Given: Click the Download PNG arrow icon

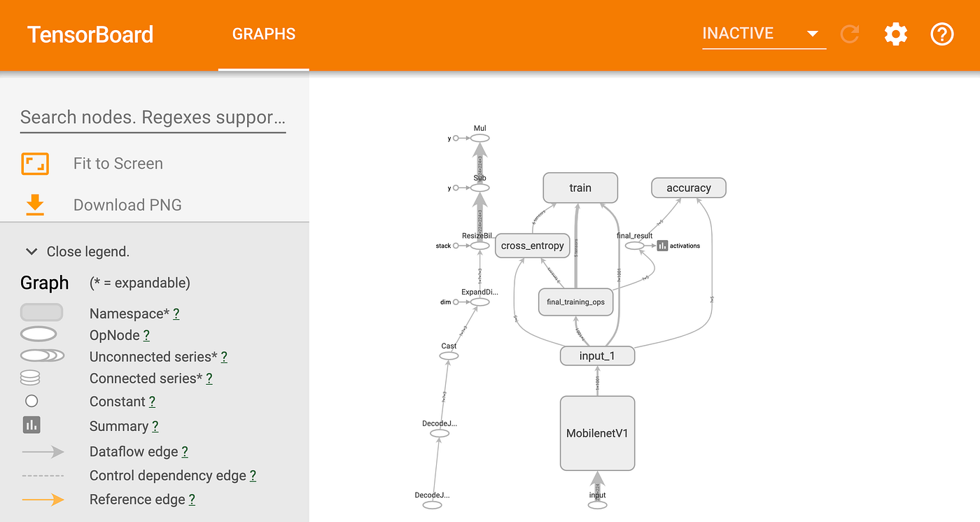Looking at the screenshot, I should pyautogui.click(x=34, y=204).
